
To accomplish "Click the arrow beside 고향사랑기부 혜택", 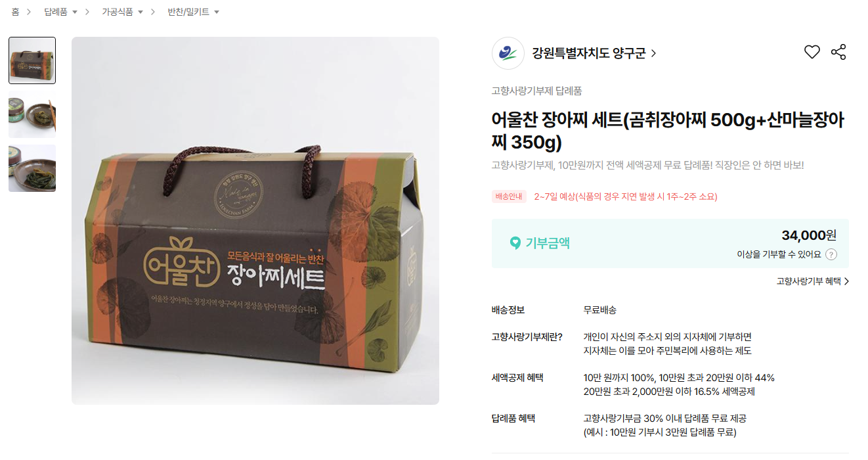I will click(846, 281).
